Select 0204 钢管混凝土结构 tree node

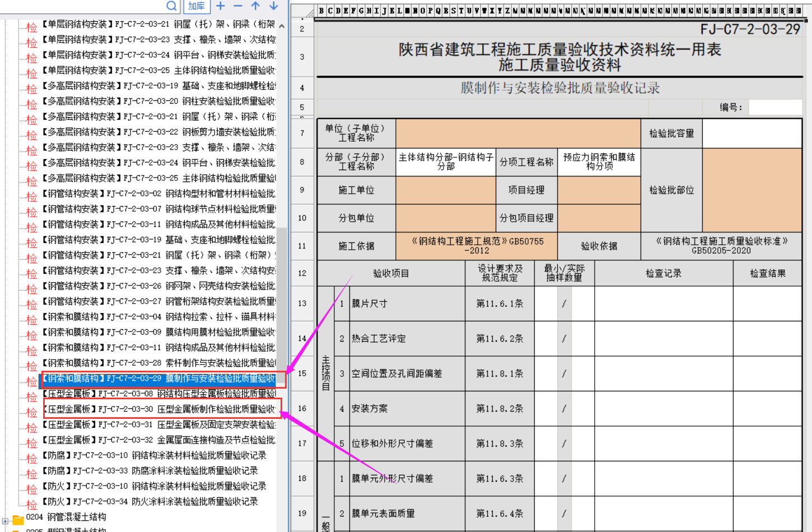click(x=66, y=517)
